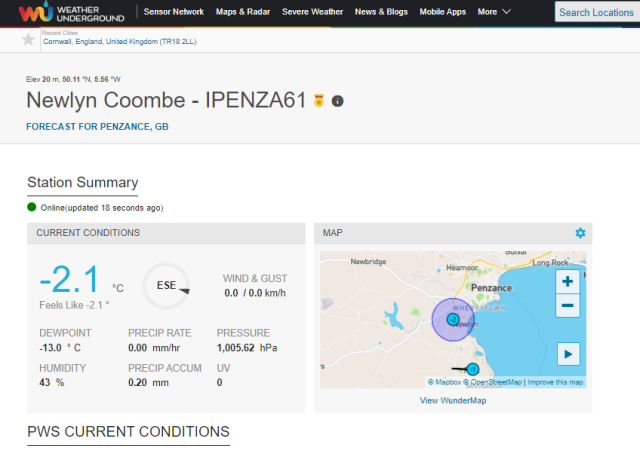Zoom out on the map
Screen dimensions: 640x451
pyautogui.click(x=567, y=305)
